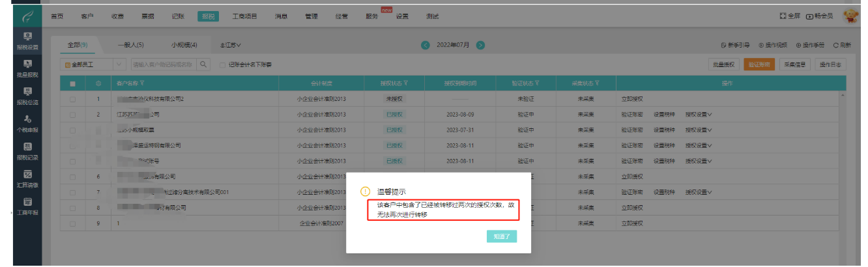The width and height of the screenshot is (868, 267).
Task: Check the select-all checkbox in table header
Action: click(73, 83)
